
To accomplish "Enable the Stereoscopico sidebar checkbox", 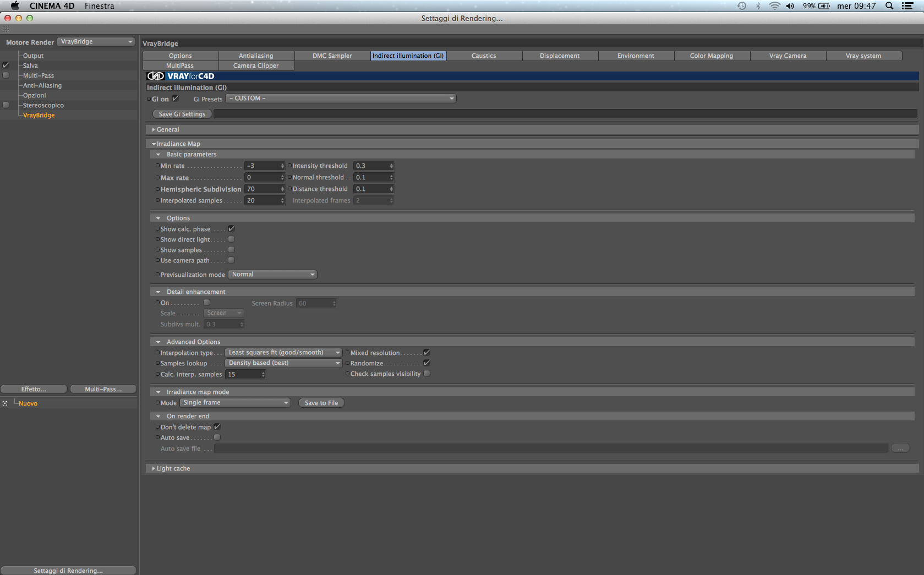I will coord(6,105).
